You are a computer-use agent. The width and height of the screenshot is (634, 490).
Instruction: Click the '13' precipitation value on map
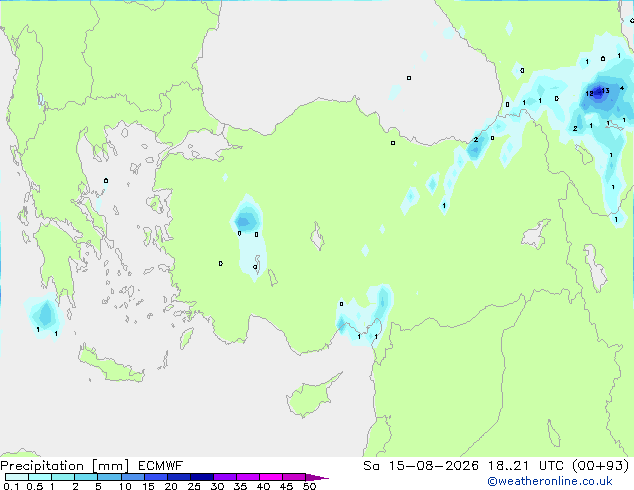tap(605, 91)
